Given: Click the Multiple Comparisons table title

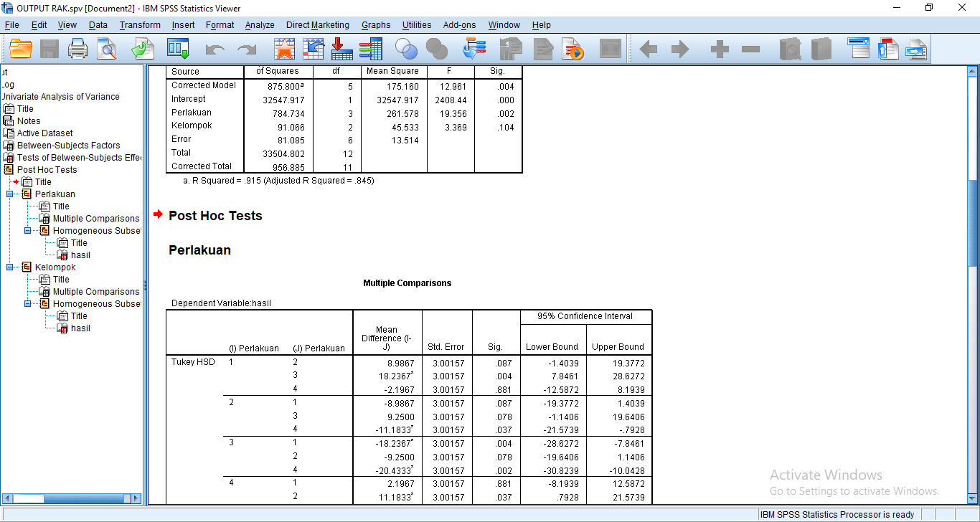Looking at the screenshot, I should coord(407,283).
